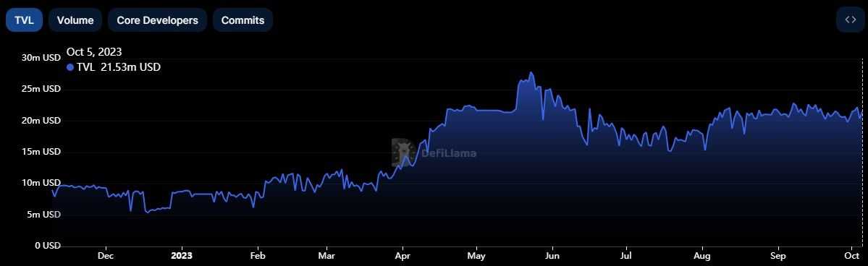Click the 2023 year label on axis
Image resolution: width=868 pixels, height=266 pixels.
point(182,256)
